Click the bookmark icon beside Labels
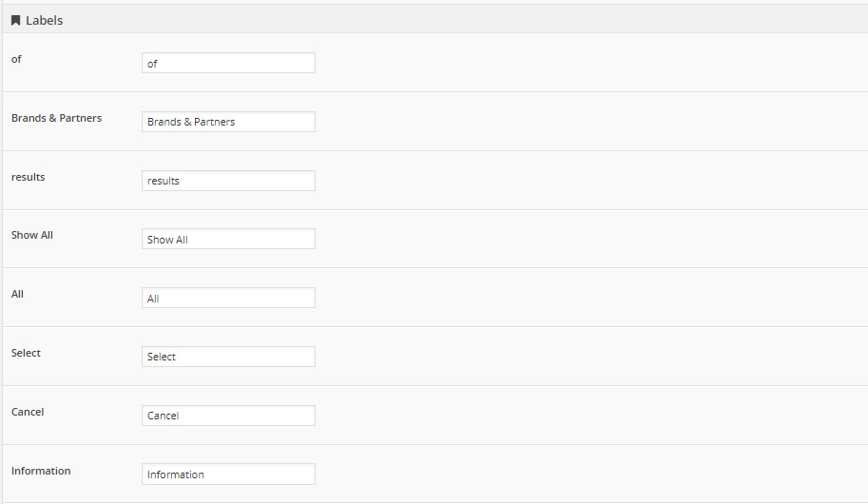868x504 pixels. coord(16,20)
